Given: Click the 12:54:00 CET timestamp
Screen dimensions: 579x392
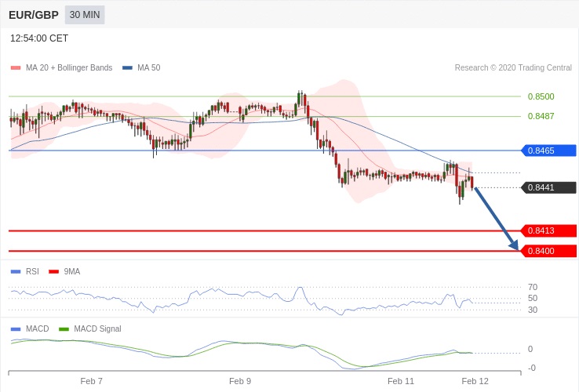Looking at the screenshot, I should point(39,38).
